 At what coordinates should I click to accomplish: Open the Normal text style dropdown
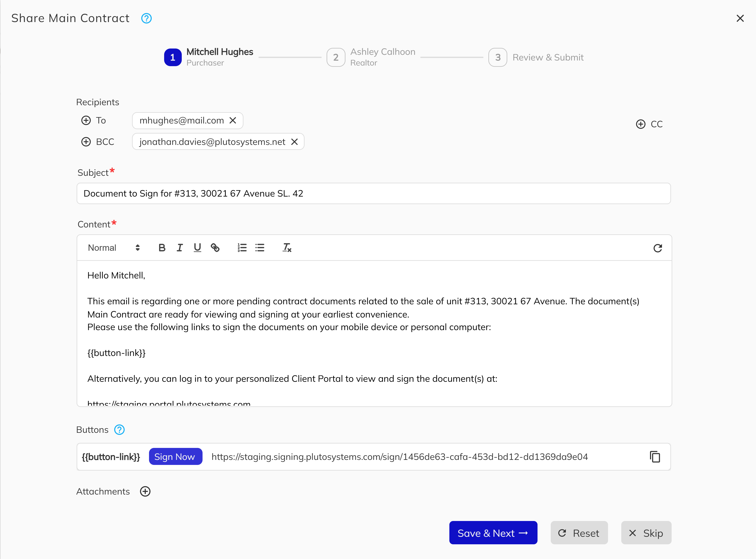[x=114, y=248]
